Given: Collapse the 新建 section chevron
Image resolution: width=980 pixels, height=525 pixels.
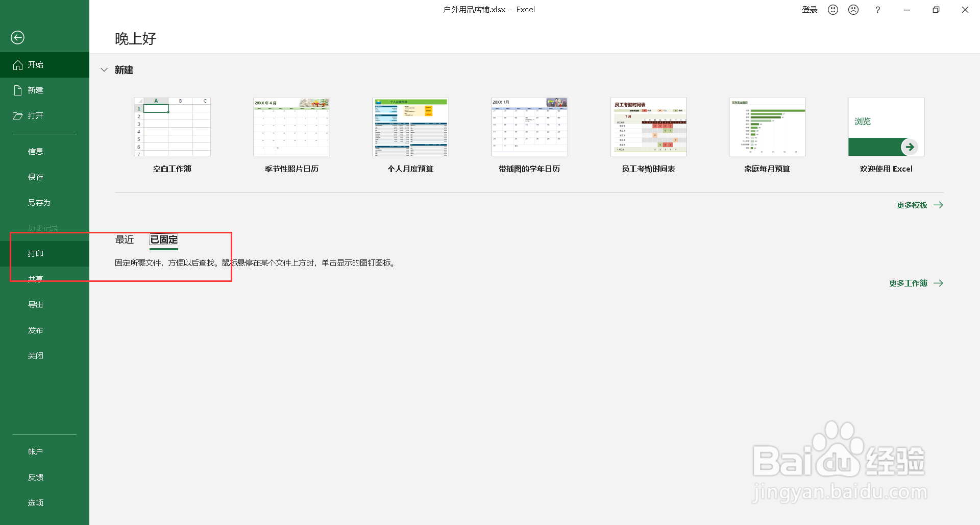Looking at the screenshot, I should (104, 70).
